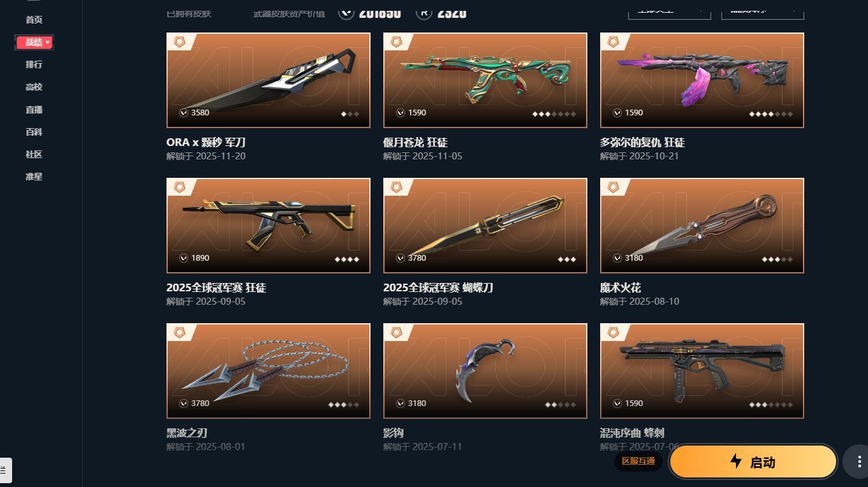Click the 启动 launch button
This screenshot has height=487, width=868.
[753, 462]
